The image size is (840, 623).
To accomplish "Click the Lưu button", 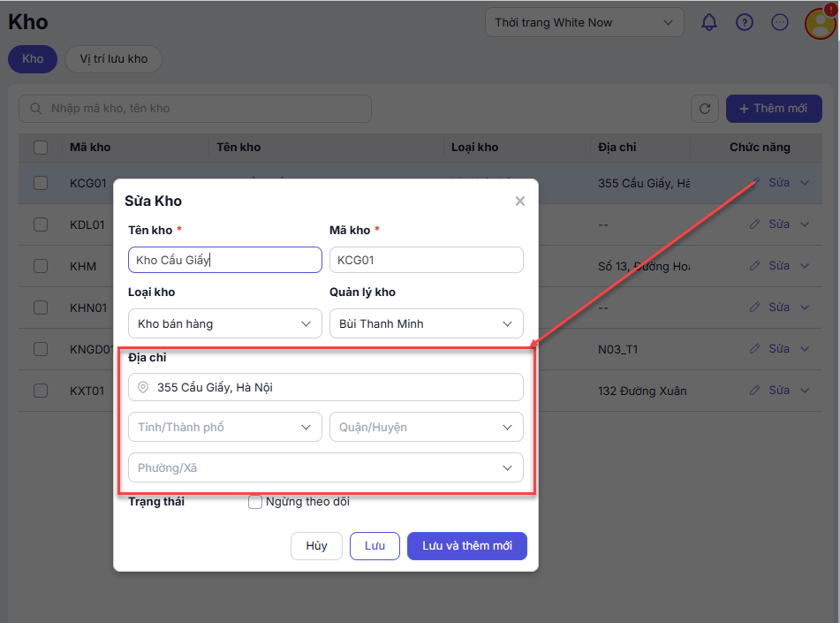I will coord(375,546).
